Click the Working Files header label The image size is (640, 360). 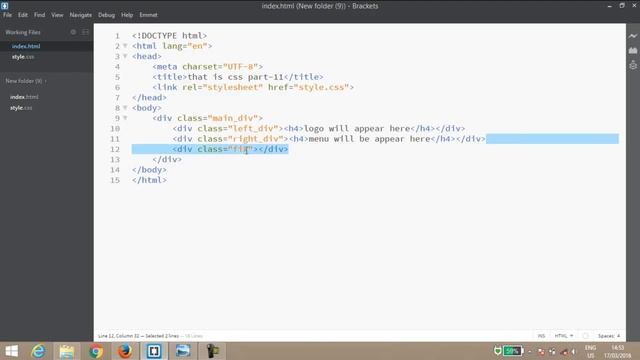23,32
